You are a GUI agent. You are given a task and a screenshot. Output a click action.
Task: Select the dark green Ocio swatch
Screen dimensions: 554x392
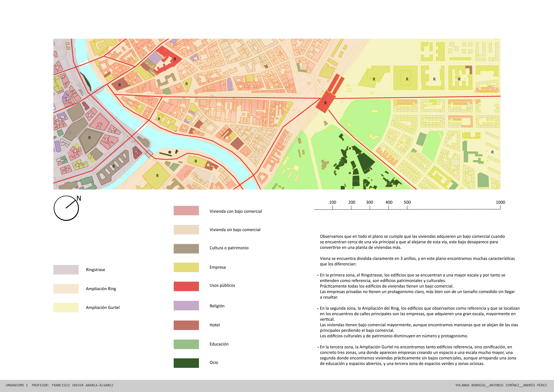click(x=186, y=363)
